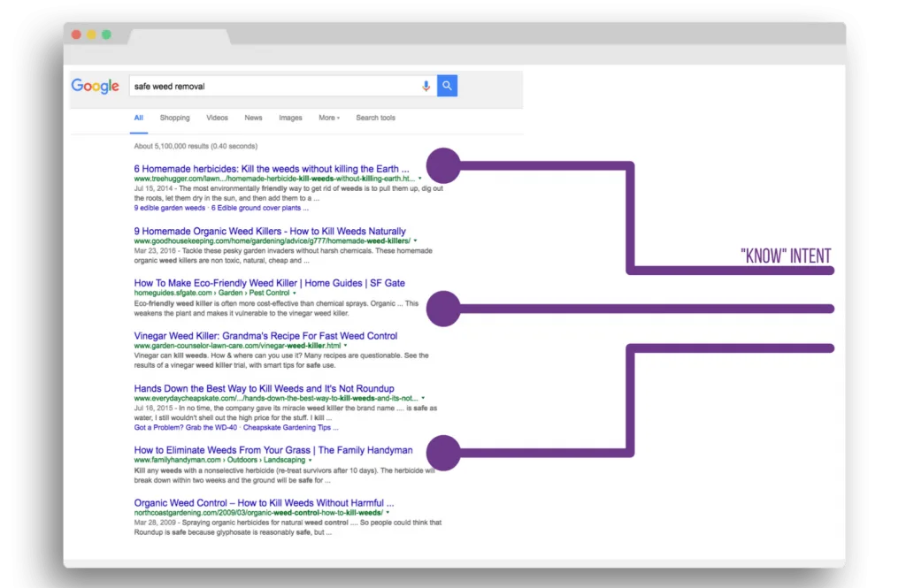
Task: Close the browser window with red button
Action: 76,34
